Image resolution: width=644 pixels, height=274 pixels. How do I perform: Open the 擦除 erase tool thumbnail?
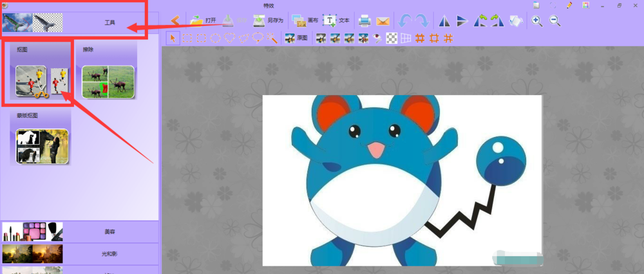pos(108,82)
